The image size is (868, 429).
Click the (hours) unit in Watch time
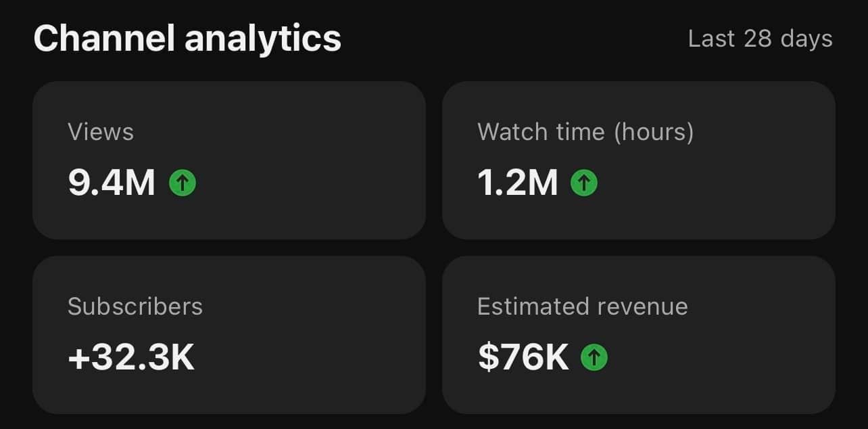tap(654, 132)
